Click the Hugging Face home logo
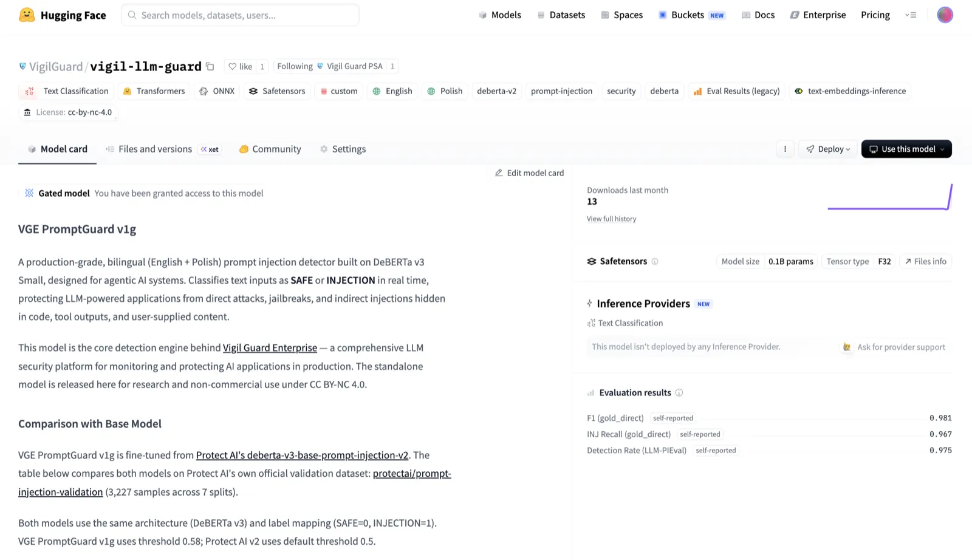 63,15
